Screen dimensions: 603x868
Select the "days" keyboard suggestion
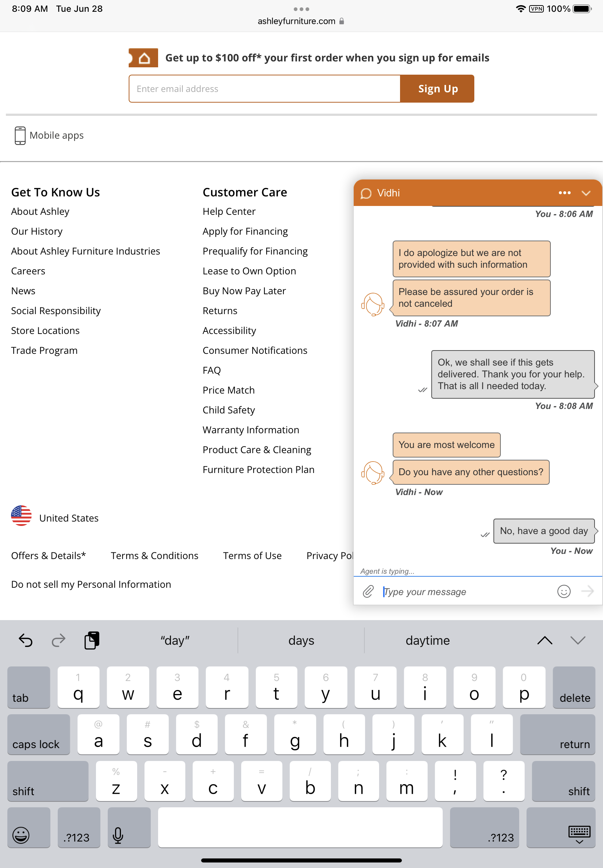pyautogui.click(x=301, y=640)
